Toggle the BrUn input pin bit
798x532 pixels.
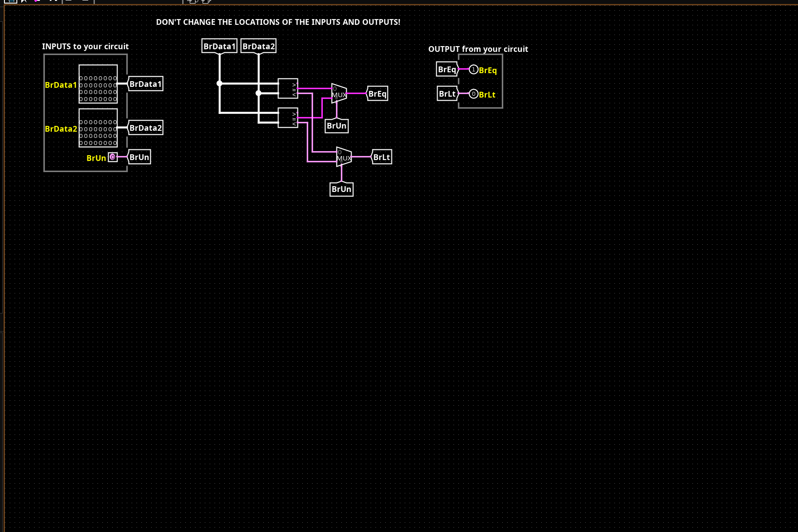tap(113, 157)
